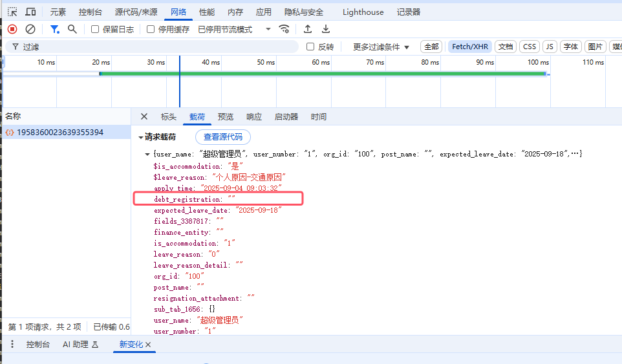Stop recording the network log
This screenshot has height=364, width=622.
coord(12,29)
